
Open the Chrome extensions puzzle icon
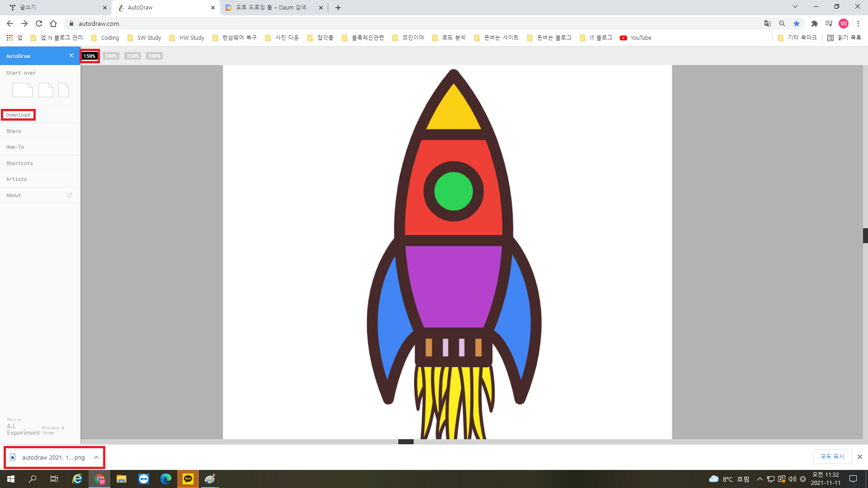[x=814, y=23]
